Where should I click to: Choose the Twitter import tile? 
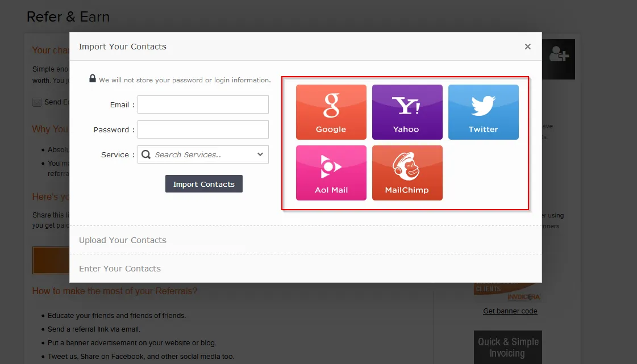(x=484, y=112)
